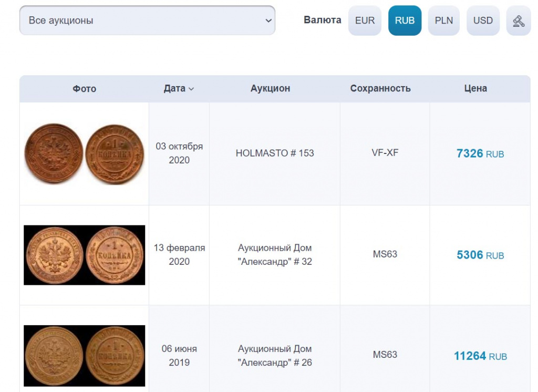The height and width of the screenshot is (392, 538).
Task: Click the Фото column header
Action: point(84,89)
